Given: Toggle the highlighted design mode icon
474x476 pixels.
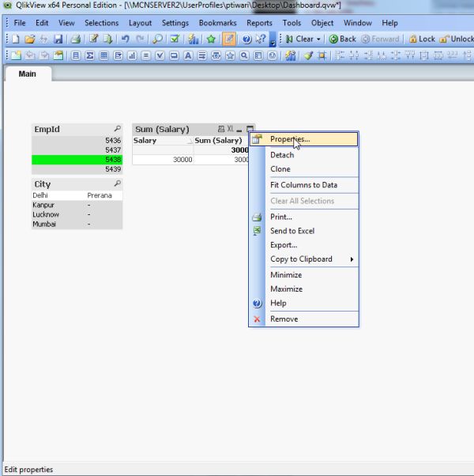Looking at the screenshot, I should pos(228,39).
